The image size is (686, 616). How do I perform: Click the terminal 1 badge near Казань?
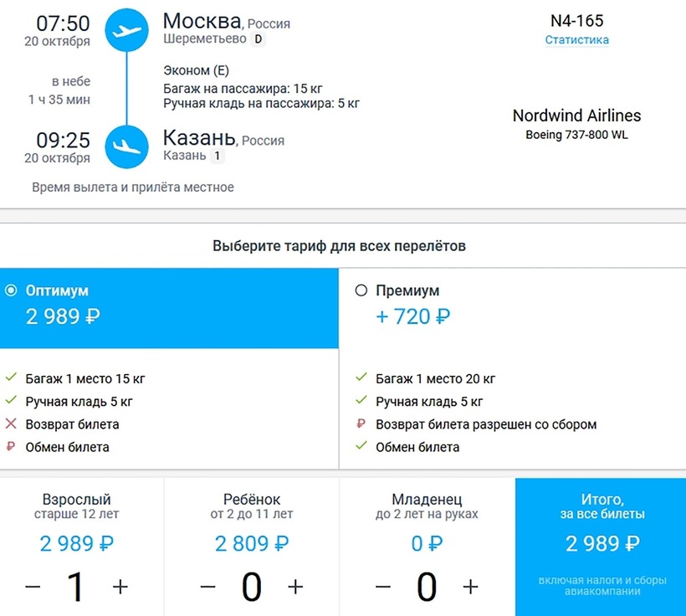[218, 156]
